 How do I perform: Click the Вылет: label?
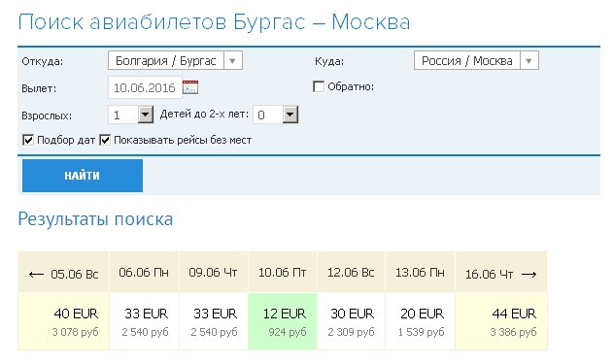(39, 88)
